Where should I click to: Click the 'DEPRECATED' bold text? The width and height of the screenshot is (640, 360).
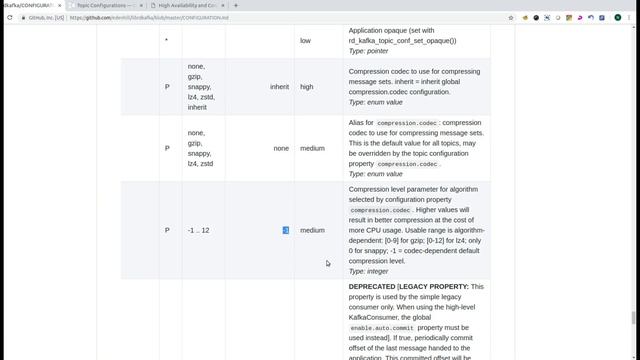[x=372, y=287]
